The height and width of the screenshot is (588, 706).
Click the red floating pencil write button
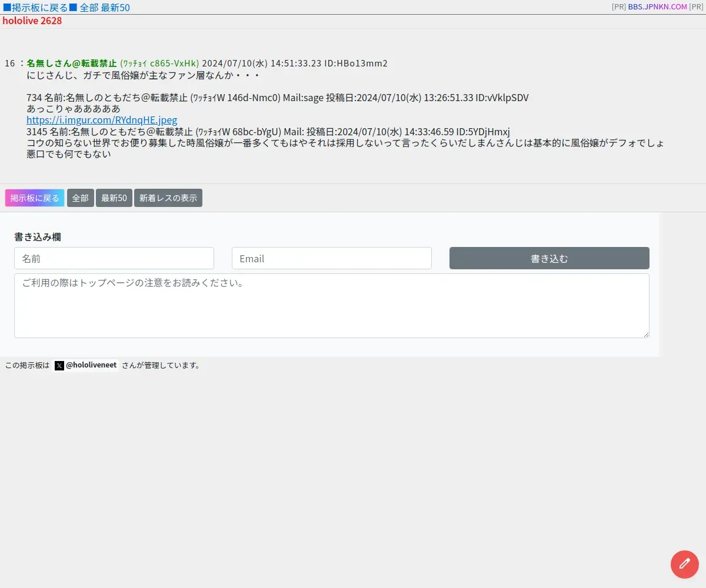click(x=684, y=564)
